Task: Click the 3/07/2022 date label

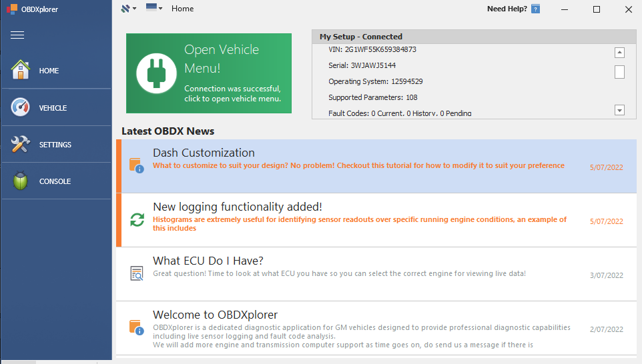Action: 607,275
